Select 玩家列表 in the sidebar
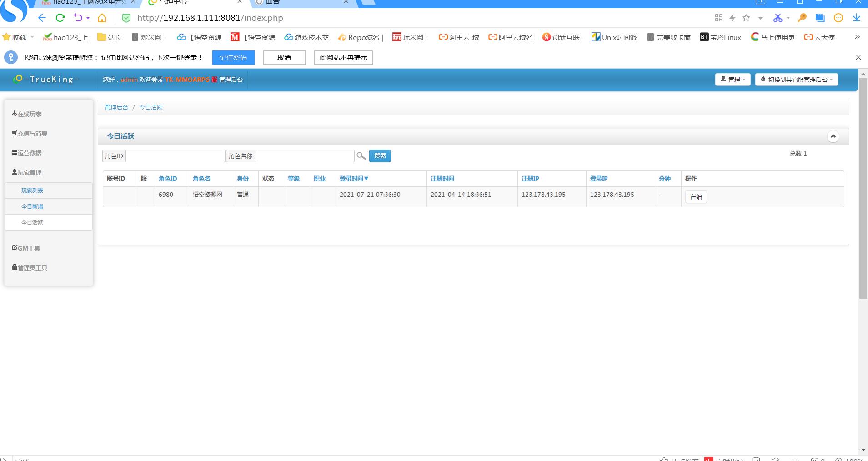This screenshot has width=868, height=461. (32, 190)
